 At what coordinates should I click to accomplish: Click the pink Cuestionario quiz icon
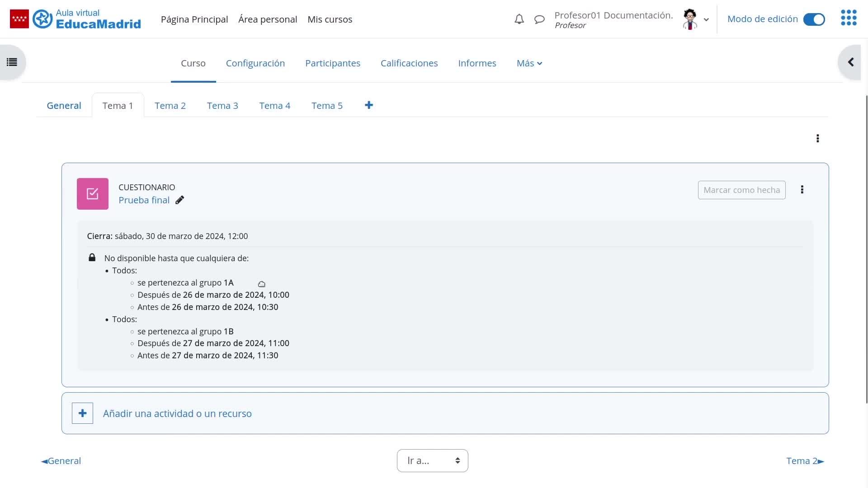tap(93, 194)
